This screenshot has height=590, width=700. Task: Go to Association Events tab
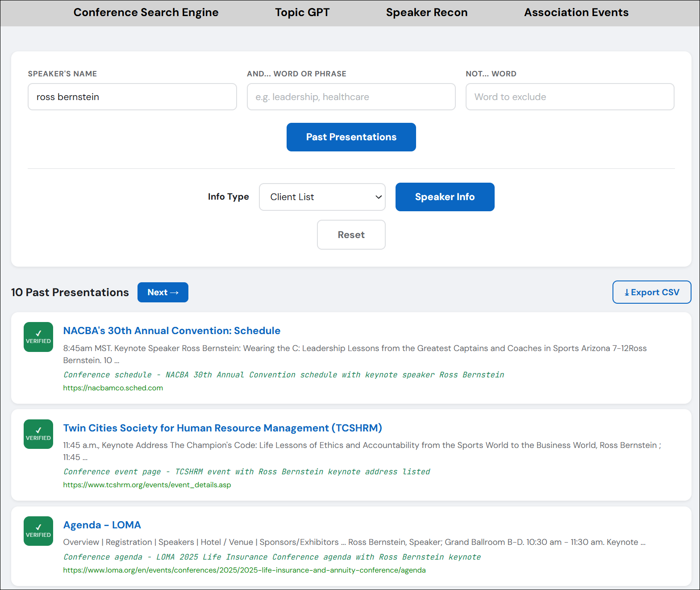tap(576, 13)
